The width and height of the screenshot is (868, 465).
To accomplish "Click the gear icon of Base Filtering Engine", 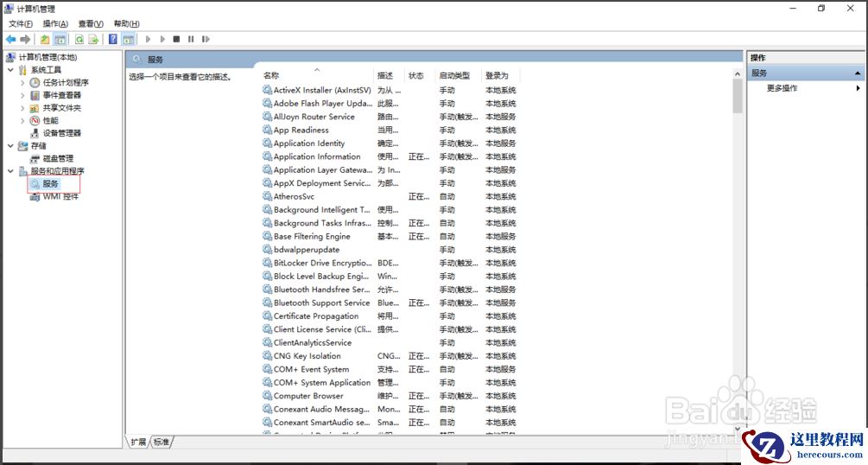I will click(268, 236).
